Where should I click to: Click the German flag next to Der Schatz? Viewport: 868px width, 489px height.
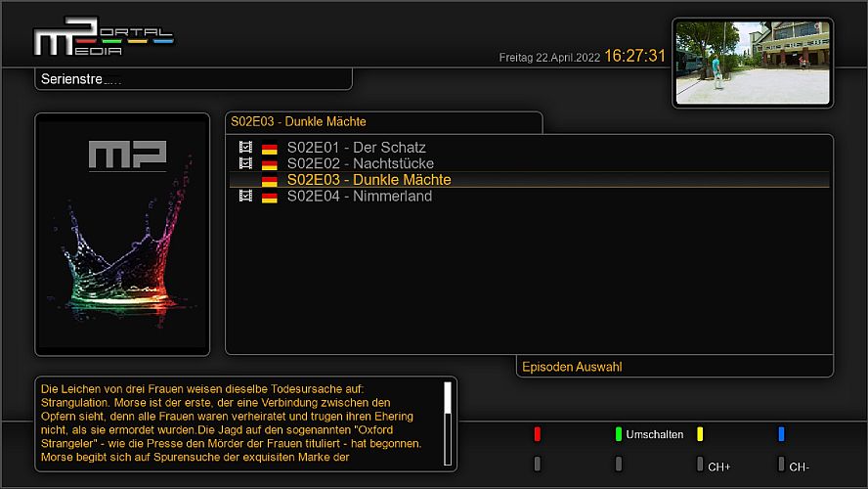pyautogui.click(x=270, y=148)
